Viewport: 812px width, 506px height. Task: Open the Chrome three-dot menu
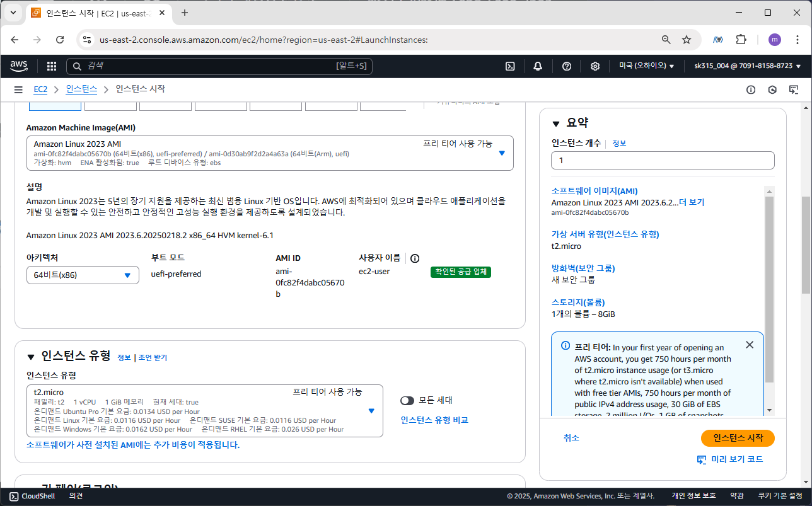[798, 40]
